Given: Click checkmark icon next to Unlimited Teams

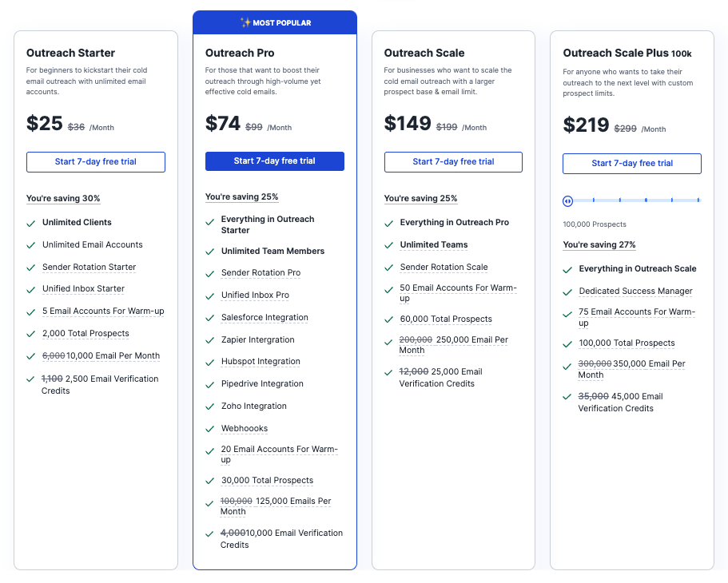Looking at the screenshot, I should point(389,245).
